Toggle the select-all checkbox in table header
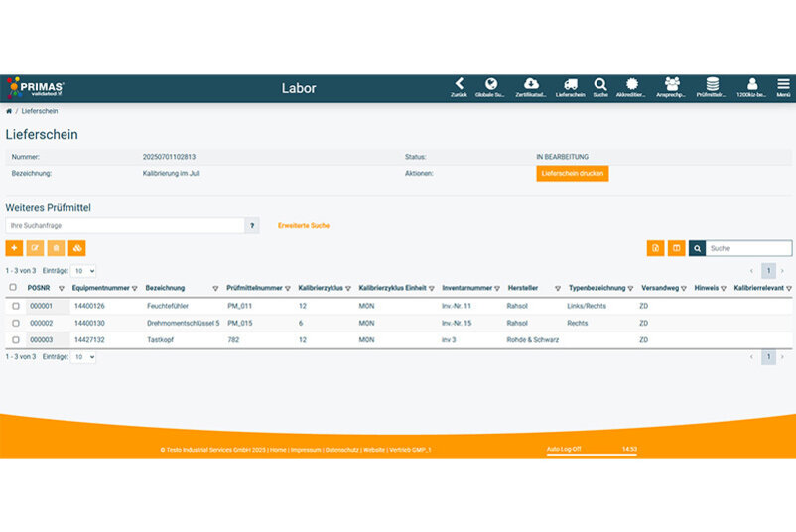The width and height of the screenshot is (796, 532). click(13, 288)
